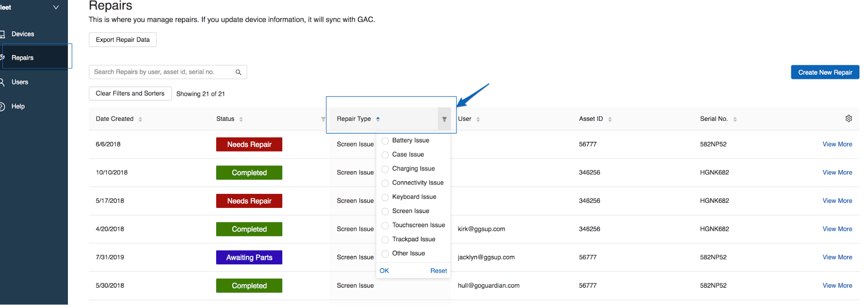
Task: Sort by User column arrows
Action: point(478,119)
